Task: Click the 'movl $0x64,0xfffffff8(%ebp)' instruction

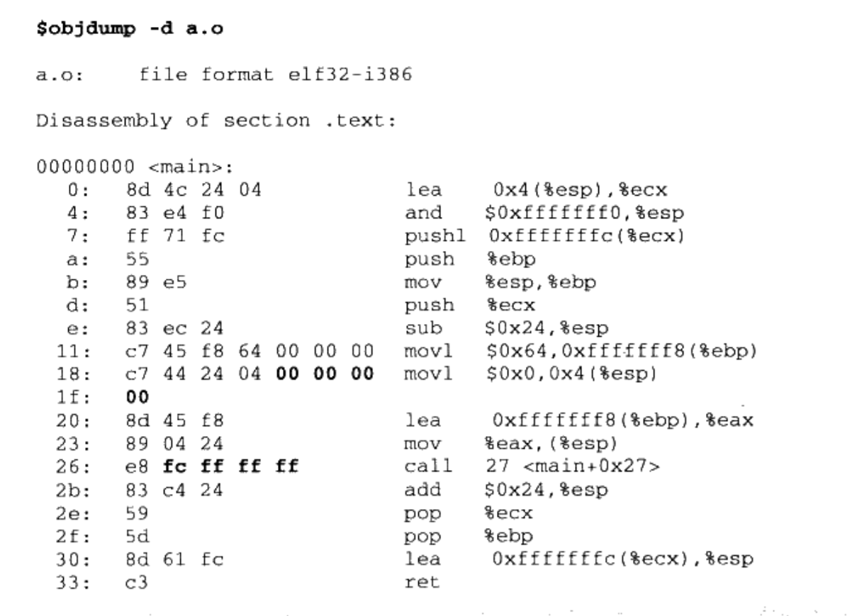Action: pos(580,351)
